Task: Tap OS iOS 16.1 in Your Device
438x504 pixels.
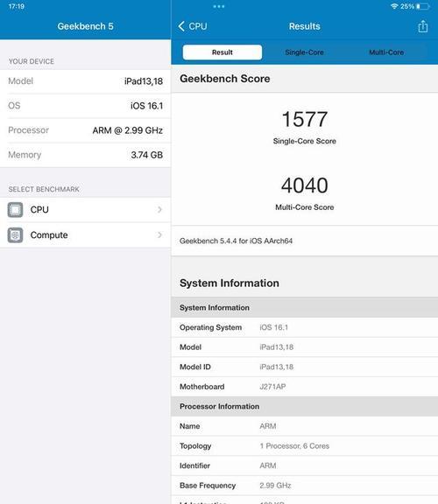Action: [x=85, y=106]
